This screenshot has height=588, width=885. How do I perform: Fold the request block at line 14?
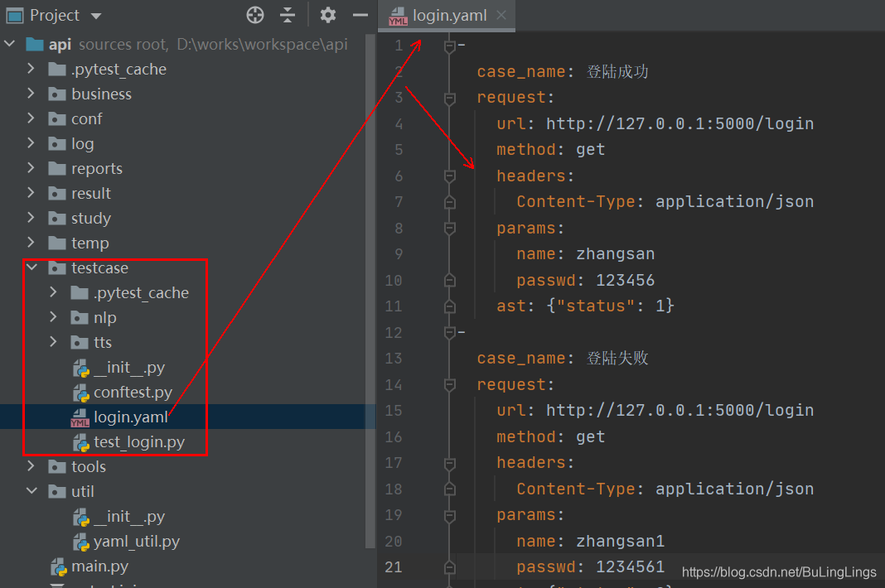(450, 385)
